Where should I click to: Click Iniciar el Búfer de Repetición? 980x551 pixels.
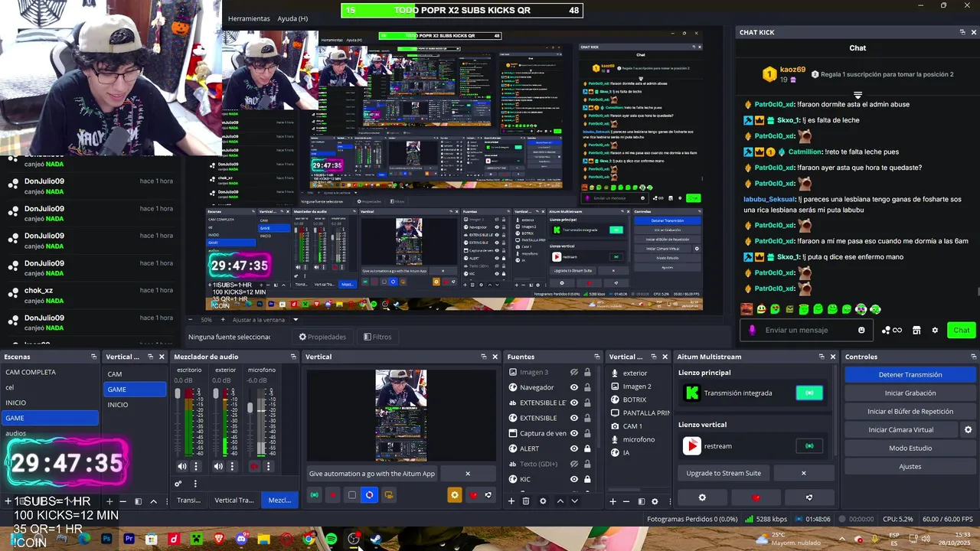[910, 412]
